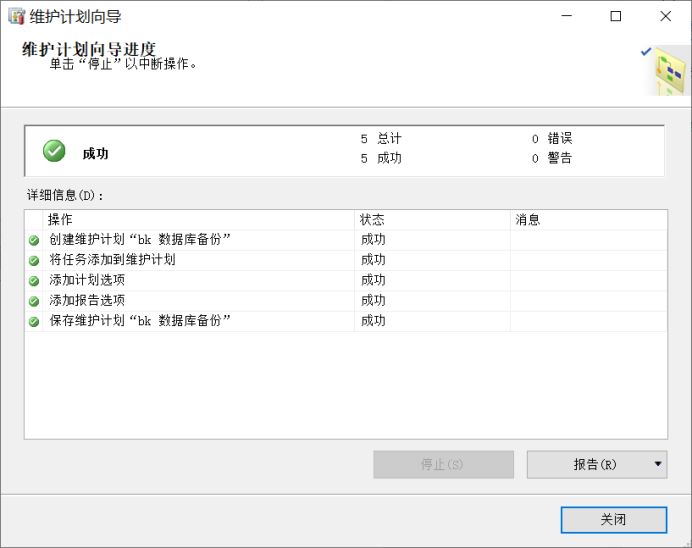This screenshot has height=548, width=692.
Task: Click the 关闭 button
Action: coord(613,519)
